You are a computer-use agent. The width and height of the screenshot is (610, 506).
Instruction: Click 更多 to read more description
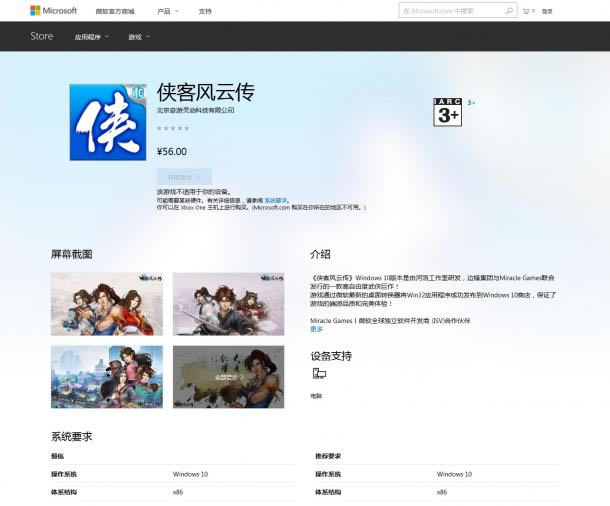click(317, 328)
